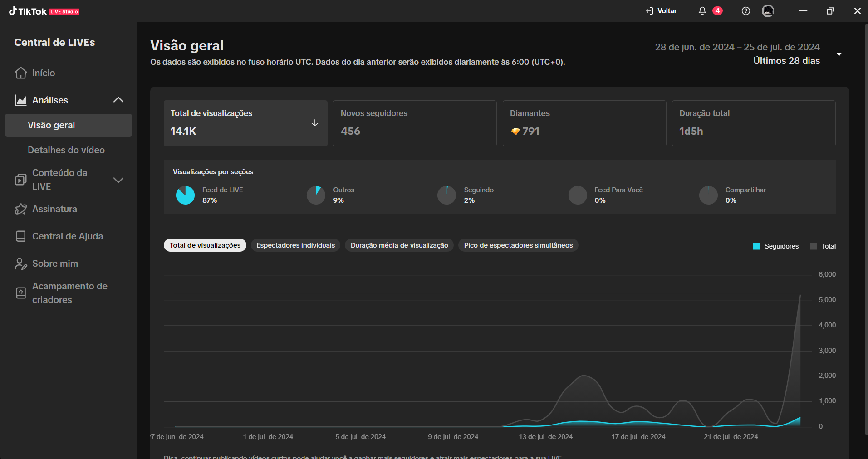
Task: Open Acampamento de criadores
Action: tap(70, 293)
